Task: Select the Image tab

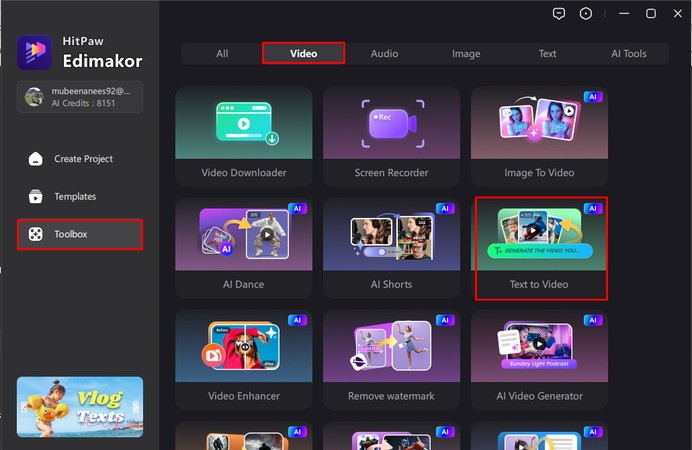Action: [x=466, y=53]
